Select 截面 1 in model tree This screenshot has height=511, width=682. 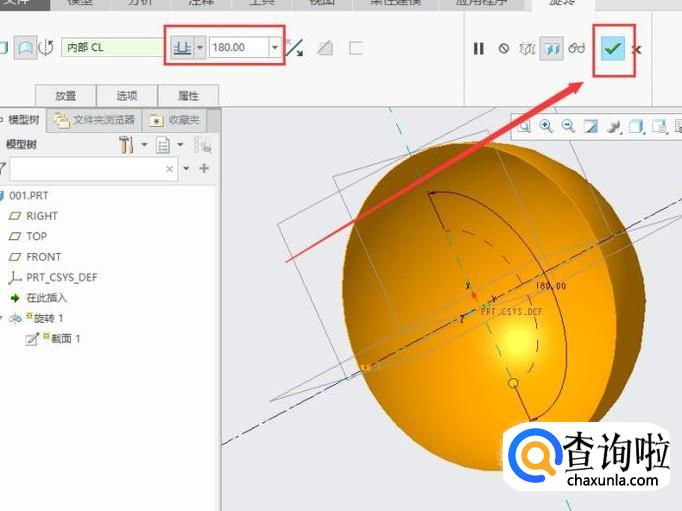click(x=64, y=339)
